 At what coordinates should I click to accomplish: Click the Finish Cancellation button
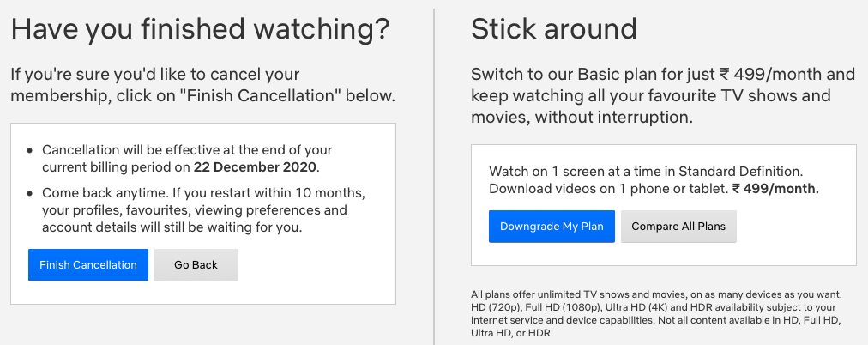tap(88, 264)
